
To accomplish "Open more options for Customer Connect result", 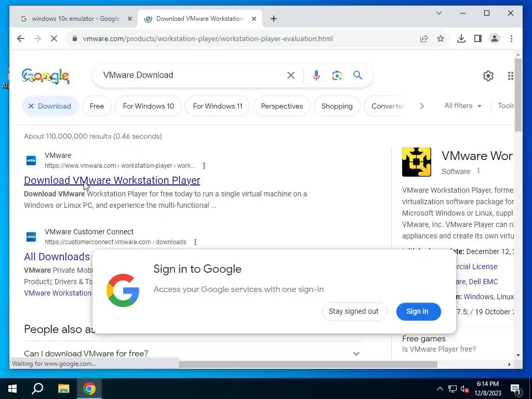I will click(x=195, y=242).
